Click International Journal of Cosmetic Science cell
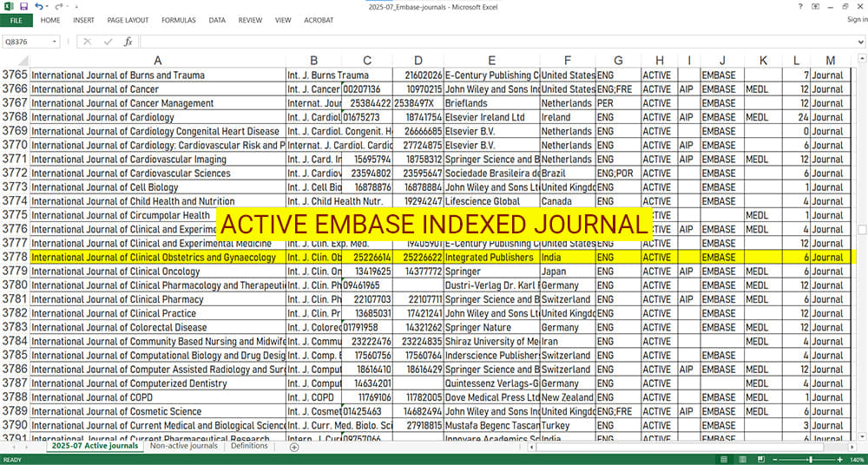The width and height of the screenshot is (868, 465). 158,411
